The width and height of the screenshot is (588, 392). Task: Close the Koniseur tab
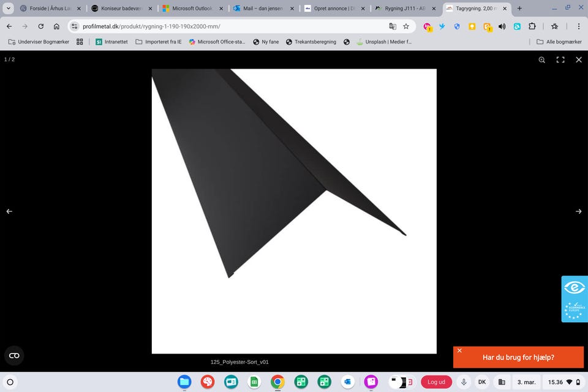151,8
